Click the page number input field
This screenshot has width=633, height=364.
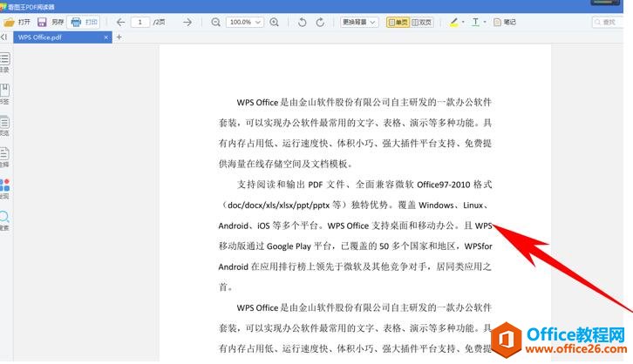click(x=140, y=22)
